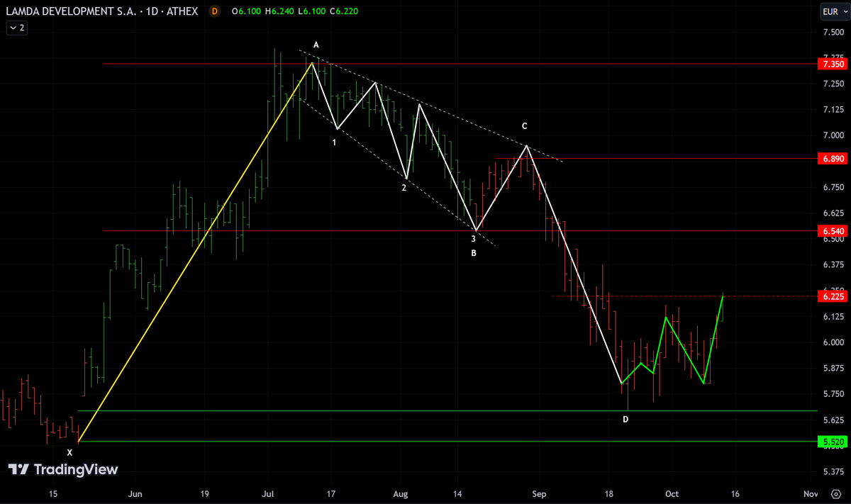Click the green 5.520 price label

pos(831,442)
